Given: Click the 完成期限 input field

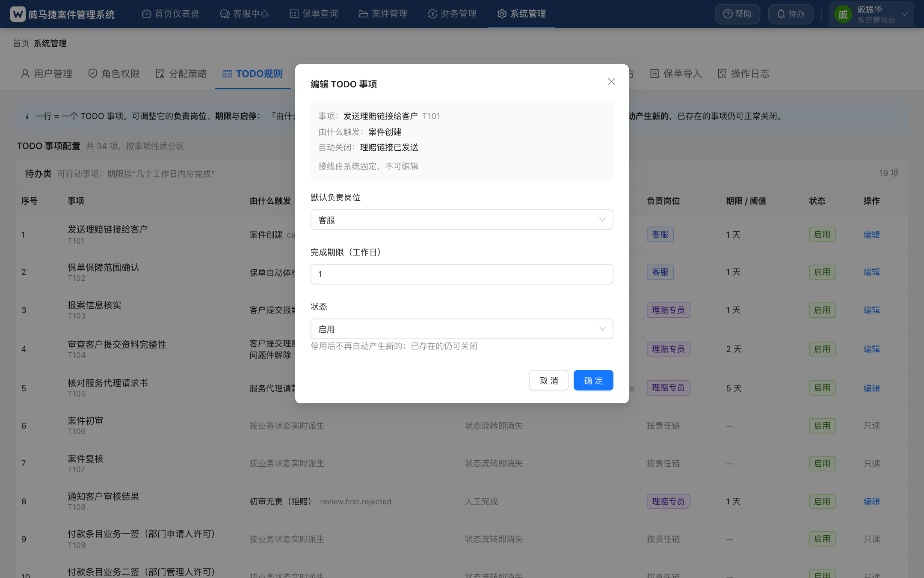Looking at the screenshot, I should [462, 274].
